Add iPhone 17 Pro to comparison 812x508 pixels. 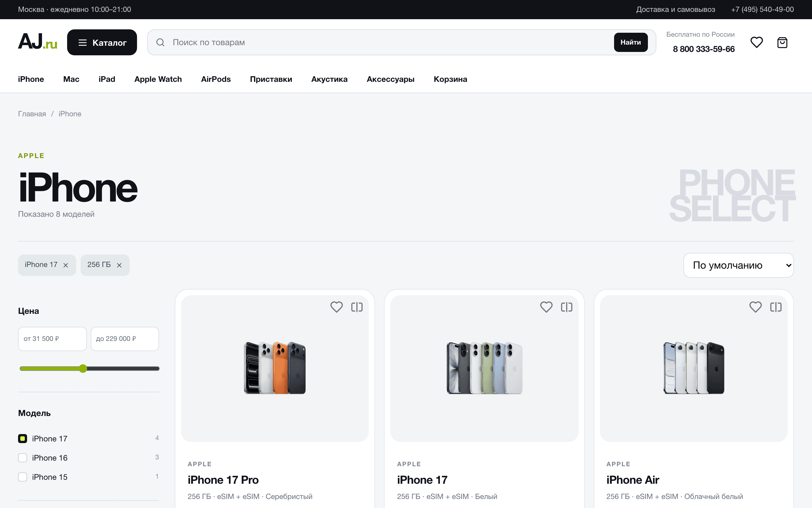tap(357, 307)
